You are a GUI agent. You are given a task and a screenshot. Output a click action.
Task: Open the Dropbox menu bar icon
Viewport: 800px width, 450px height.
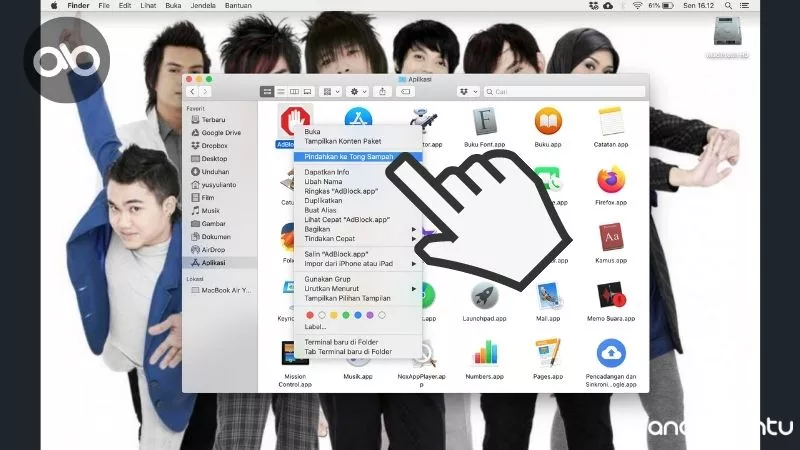pyautogui.click(x=593, y=6)
